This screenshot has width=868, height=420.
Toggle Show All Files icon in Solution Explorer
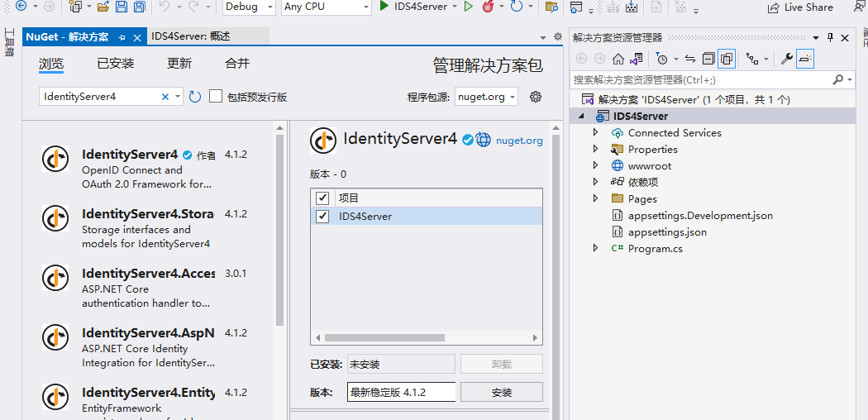pos(727,59)
